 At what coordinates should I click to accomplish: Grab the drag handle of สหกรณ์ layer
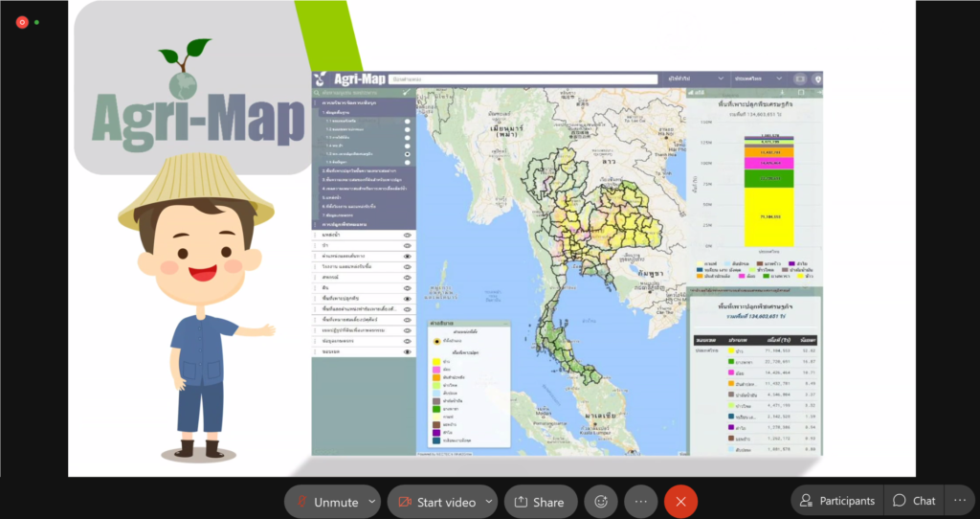315,277
